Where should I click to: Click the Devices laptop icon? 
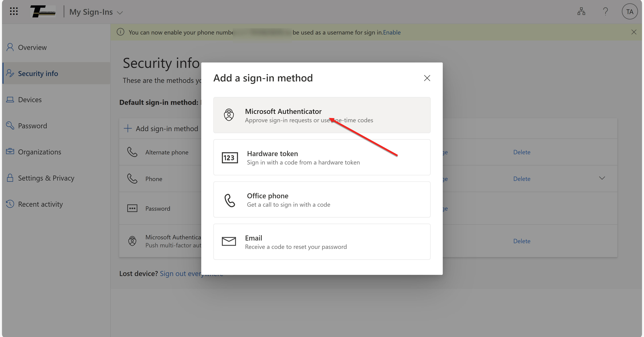point(10,100)
